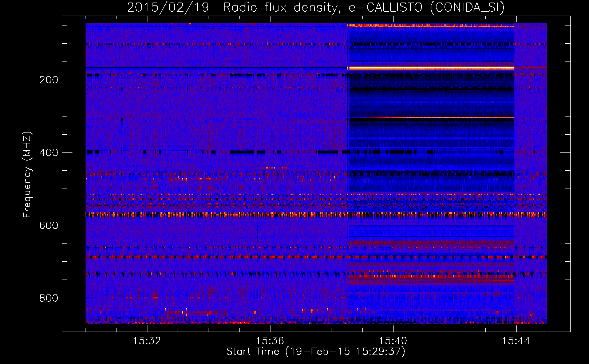Click the Start Time axis caption
Viewport: 589px width, 364px height.
coord(316,352)
